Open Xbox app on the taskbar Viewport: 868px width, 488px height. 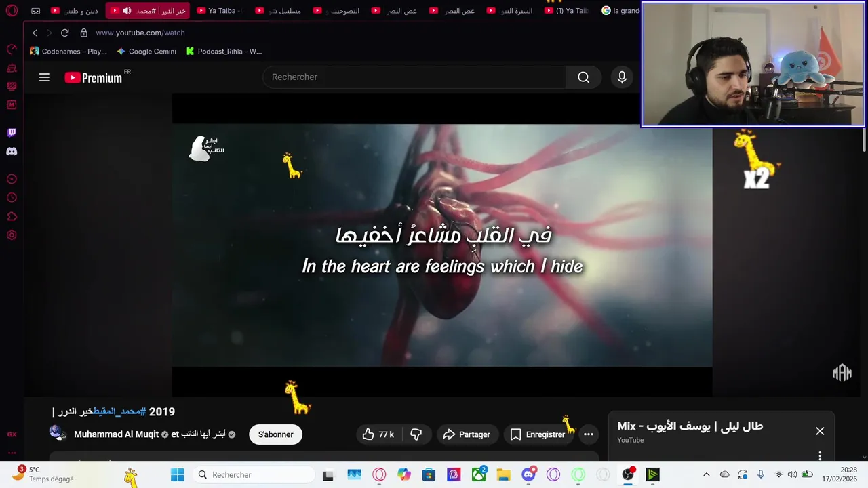coord(479,474)
